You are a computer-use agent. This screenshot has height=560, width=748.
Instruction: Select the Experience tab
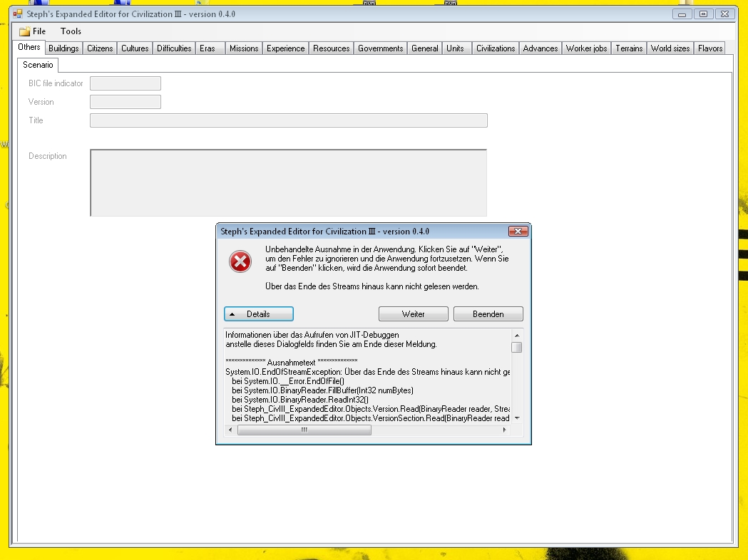click(x=285, y=48)
